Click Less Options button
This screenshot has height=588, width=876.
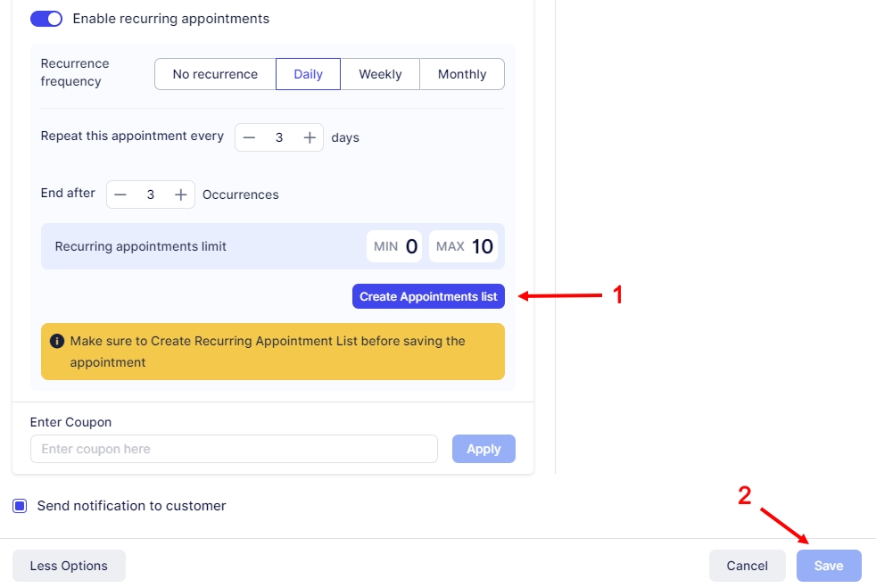69,566
